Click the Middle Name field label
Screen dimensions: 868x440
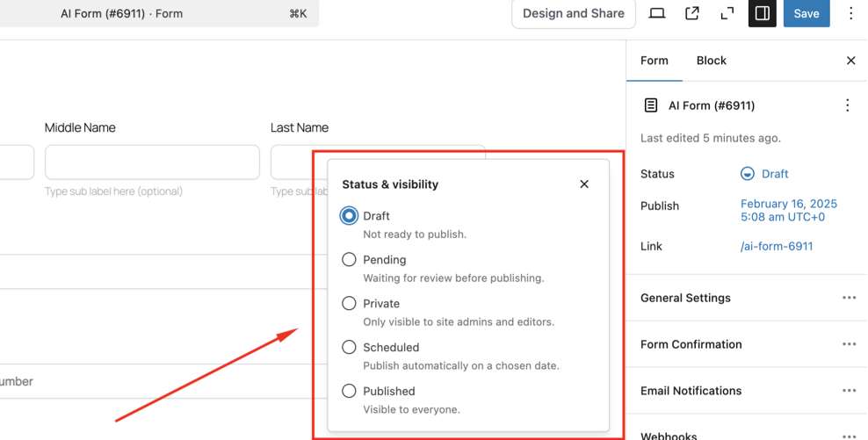[x=80, y=127]
